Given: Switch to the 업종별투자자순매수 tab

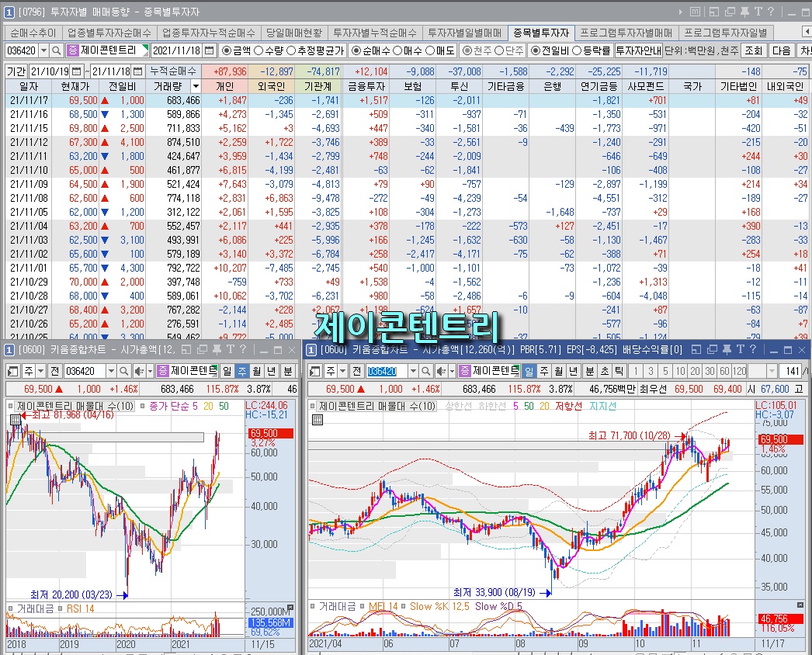Looking at the screenshot, I should pos(109,33).
